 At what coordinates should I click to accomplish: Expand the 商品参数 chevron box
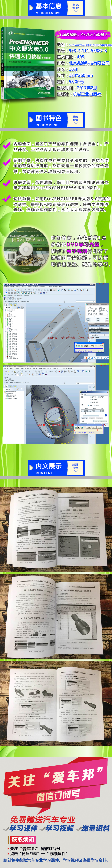(x=76, y=8)
